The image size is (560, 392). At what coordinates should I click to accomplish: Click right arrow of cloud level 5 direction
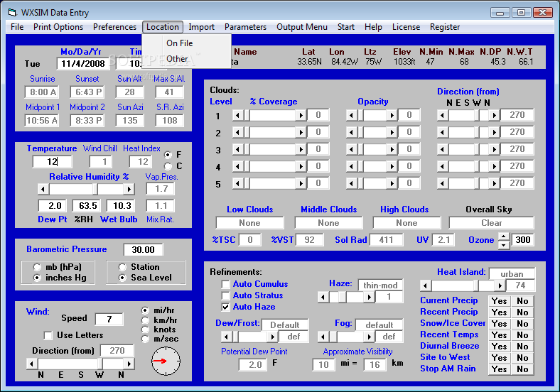495,183
